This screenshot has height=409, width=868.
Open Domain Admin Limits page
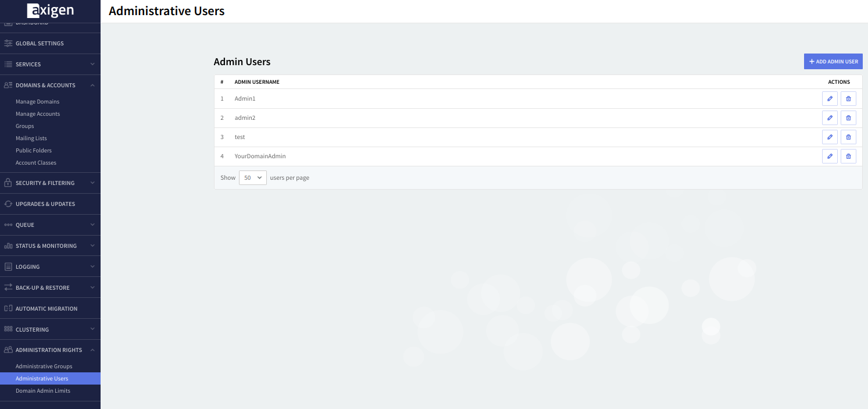[42, 391]
